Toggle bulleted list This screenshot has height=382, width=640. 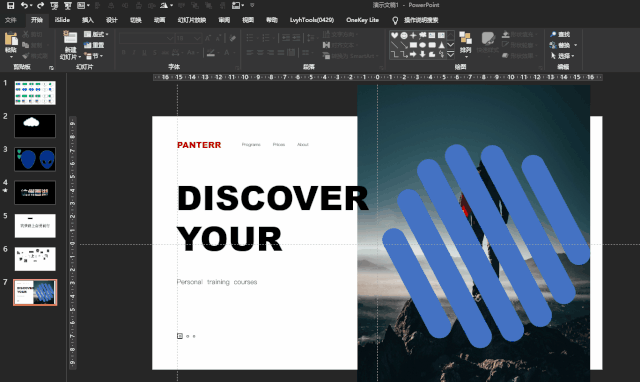point(251,38)
